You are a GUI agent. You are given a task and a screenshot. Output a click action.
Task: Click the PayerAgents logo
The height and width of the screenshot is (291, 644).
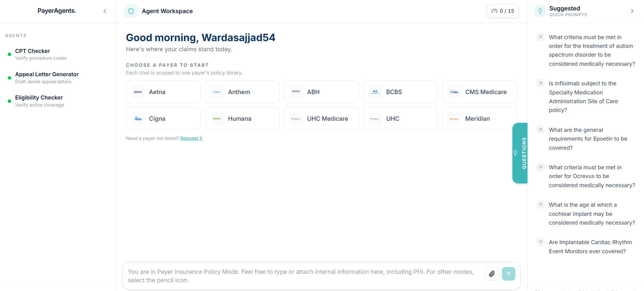coord(57,11)
